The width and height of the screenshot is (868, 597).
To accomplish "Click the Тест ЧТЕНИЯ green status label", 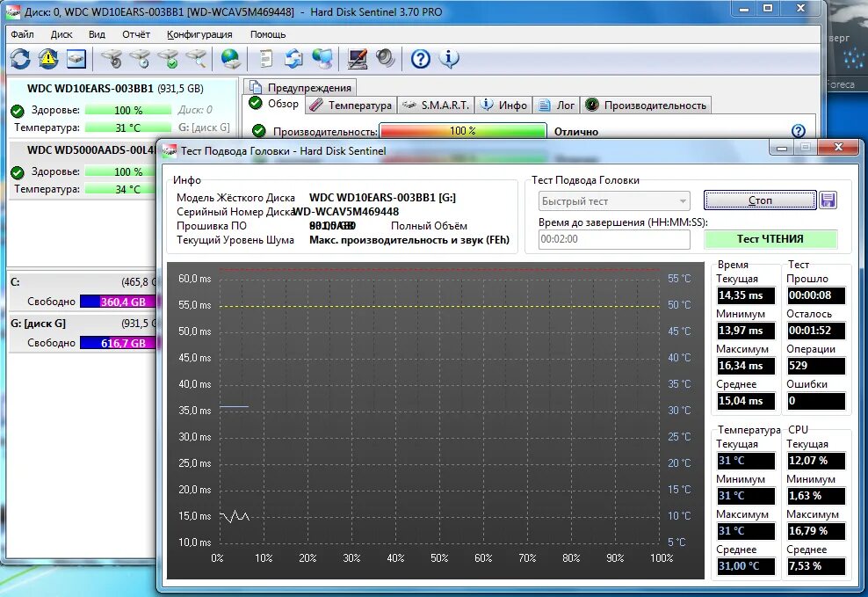I will 770,239.
